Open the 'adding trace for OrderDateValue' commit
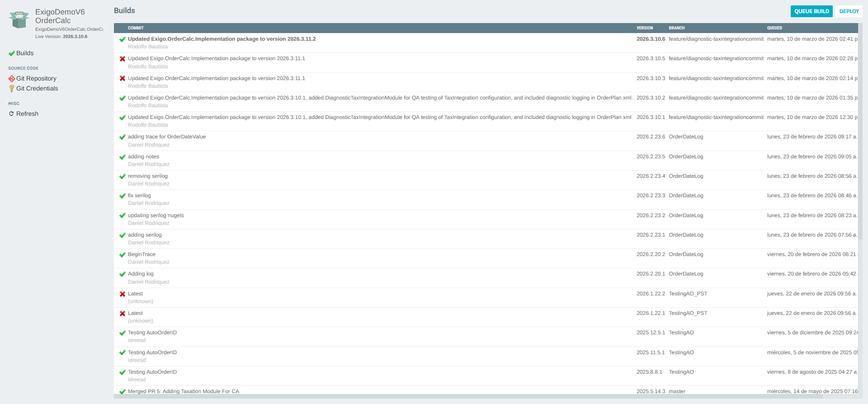Image resolution: width=868 pixels, height=404 pixels. pos(167,137)
